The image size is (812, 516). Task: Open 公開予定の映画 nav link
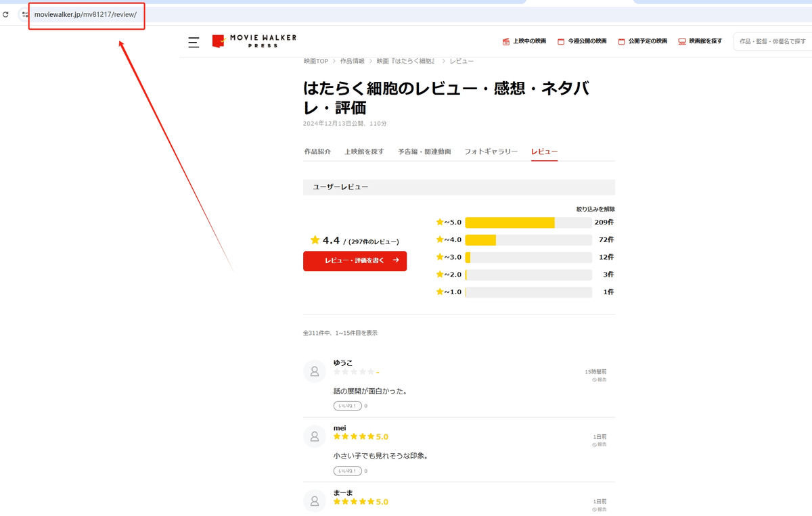(x=642, y=41)
